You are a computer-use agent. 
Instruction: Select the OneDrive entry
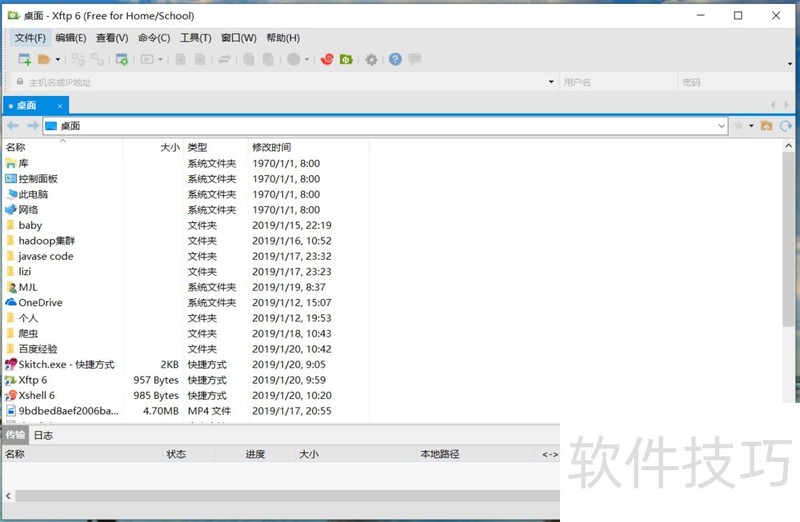pos(40,303)
